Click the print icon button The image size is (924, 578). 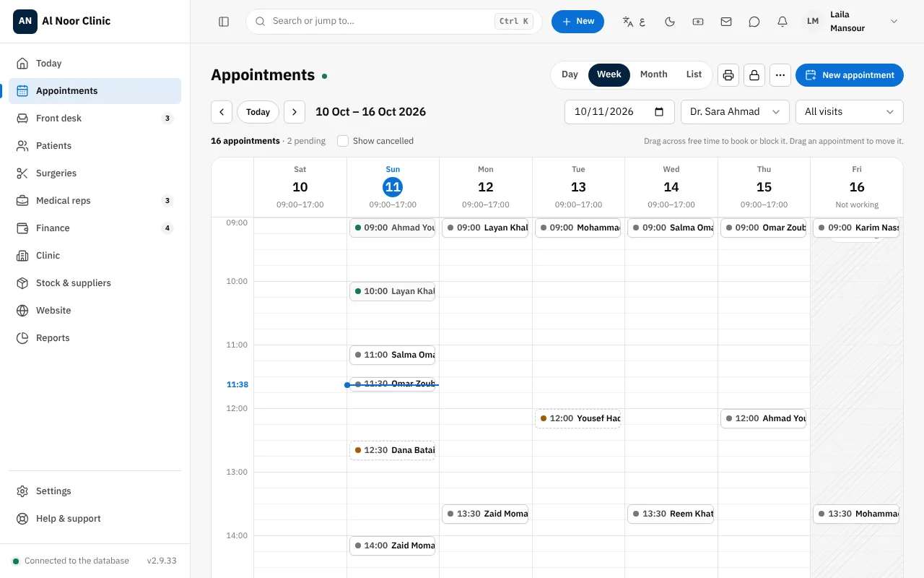[x=728, y=75]
